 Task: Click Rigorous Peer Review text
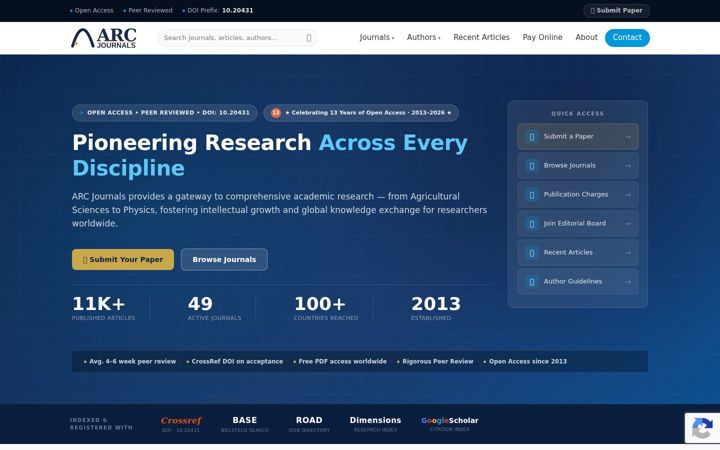point(438,362)
